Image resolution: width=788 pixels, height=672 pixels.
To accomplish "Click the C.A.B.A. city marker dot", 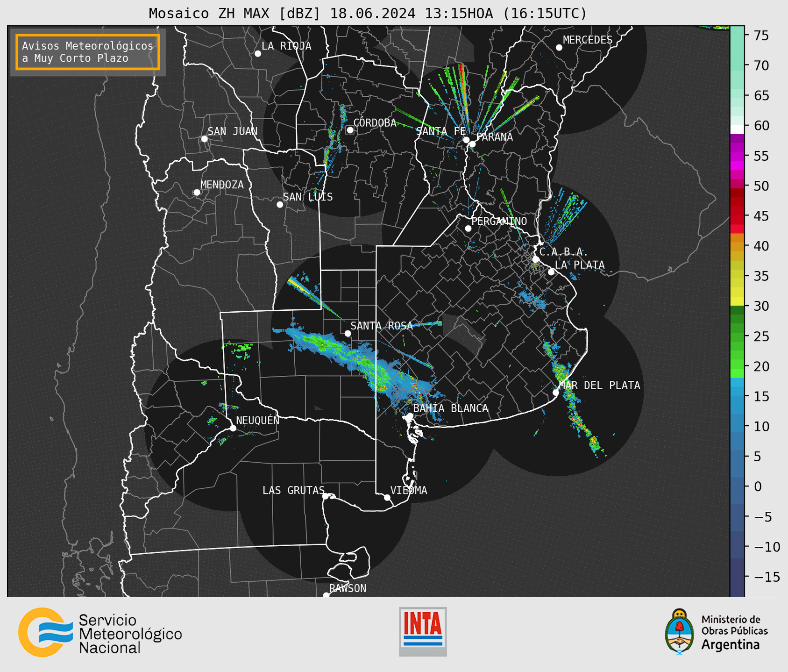I will click(x=536, y=259).
